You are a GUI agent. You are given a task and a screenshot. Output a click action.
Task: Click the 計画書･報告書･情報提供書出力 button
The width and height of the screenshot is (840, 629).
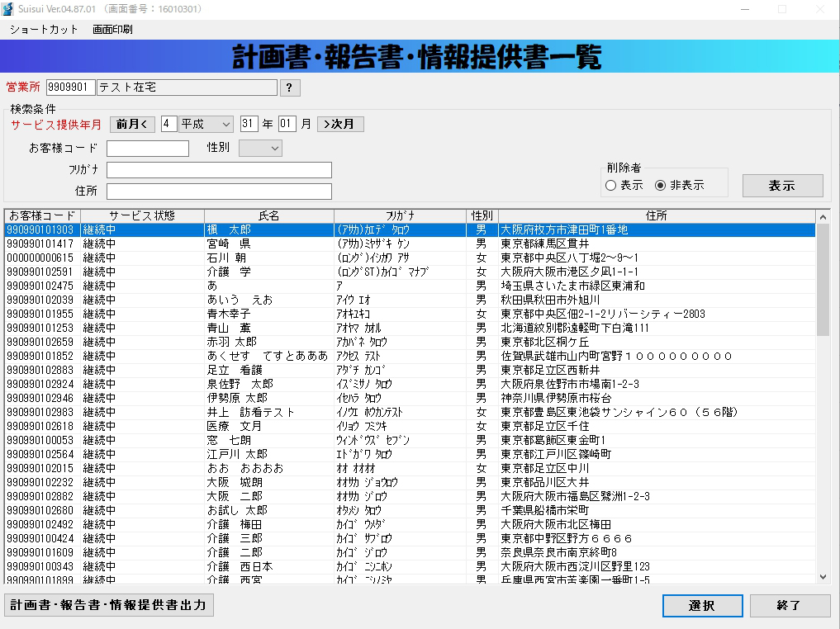(109, 605)
